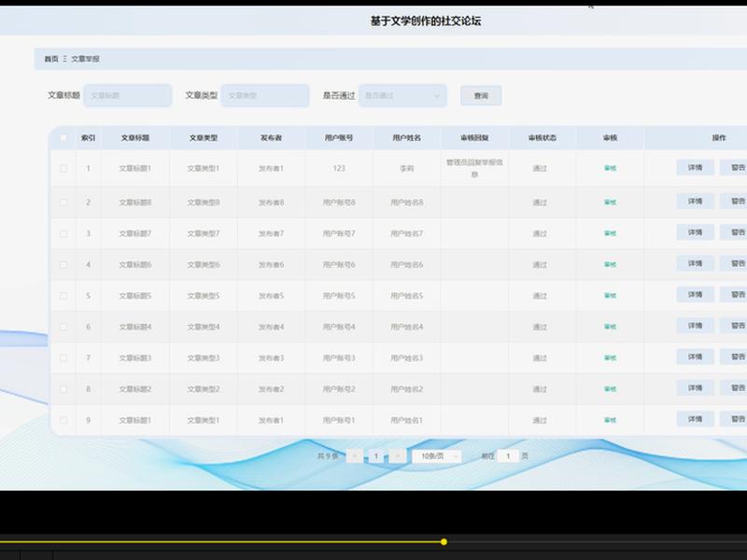Click 审核 link for row 文章标题2
Screen dimensions: 747x560
(x=611, y=389)
